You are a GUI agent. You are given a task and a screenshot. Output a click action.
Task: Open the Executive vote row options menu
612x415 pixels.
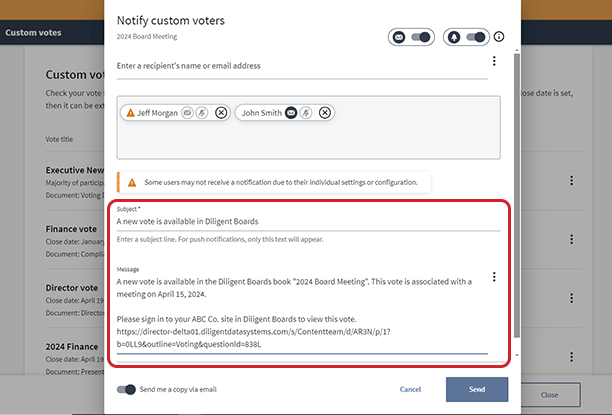click(572, 181)
